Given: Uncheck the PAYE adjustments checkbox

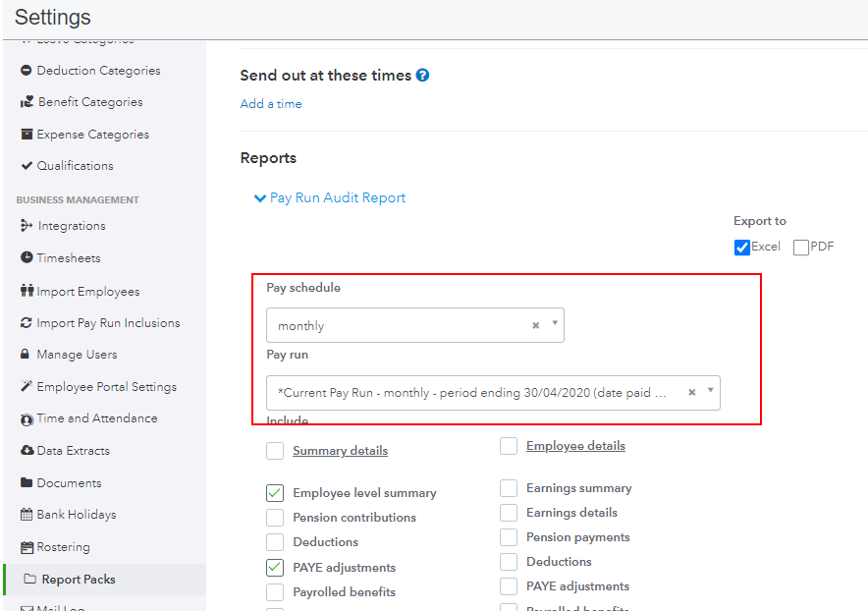Looking at the screenshot, I should 275,567.
